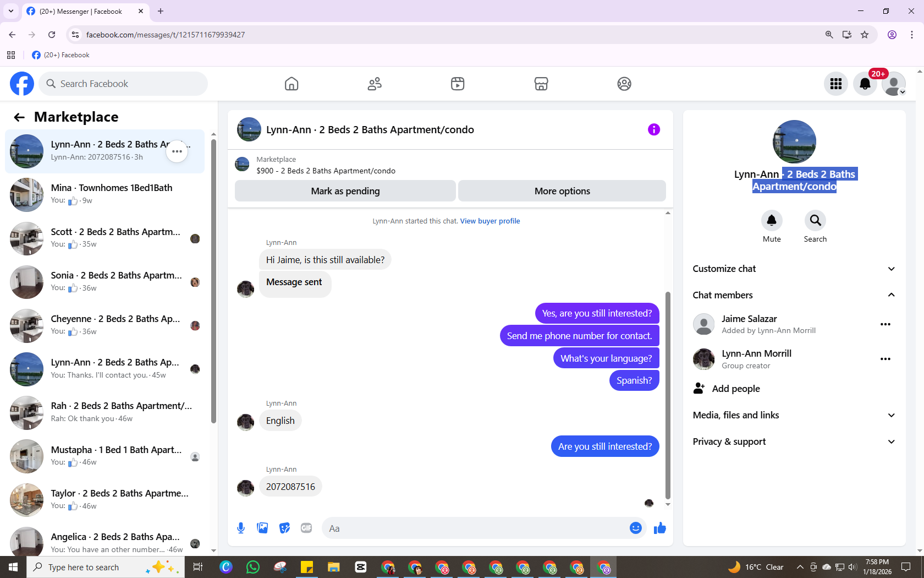Open the Sonia 2 Beds 2 Baths chat
This screenshot has height=578, width=924.
pos(105,282)
